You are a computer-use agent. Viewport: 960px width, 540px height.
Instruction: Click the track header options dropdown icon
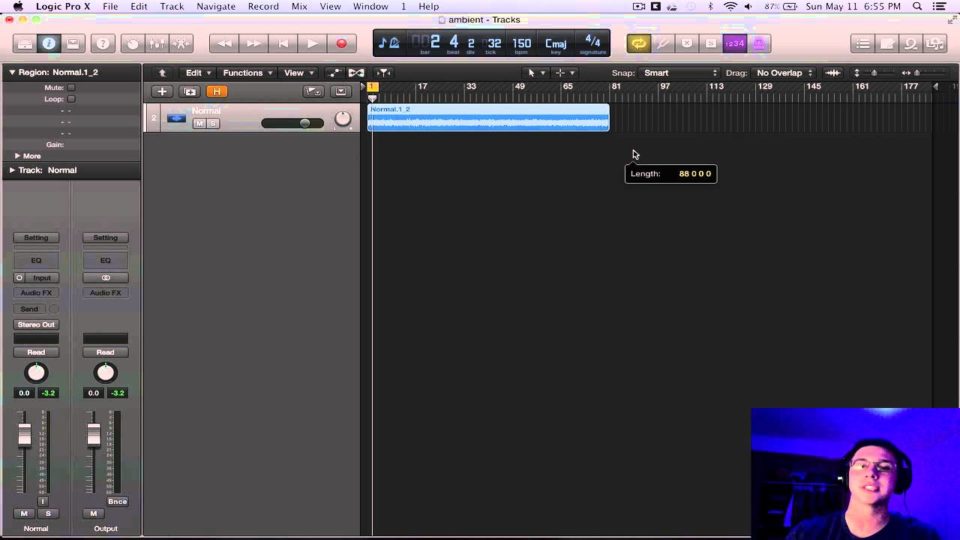coord(341,92)
